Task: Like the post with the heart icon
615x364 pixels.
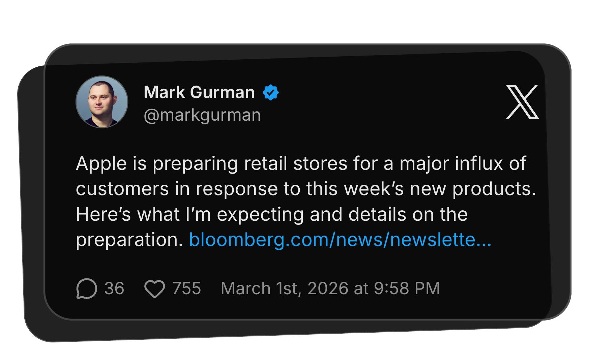Action: [154, 289]
